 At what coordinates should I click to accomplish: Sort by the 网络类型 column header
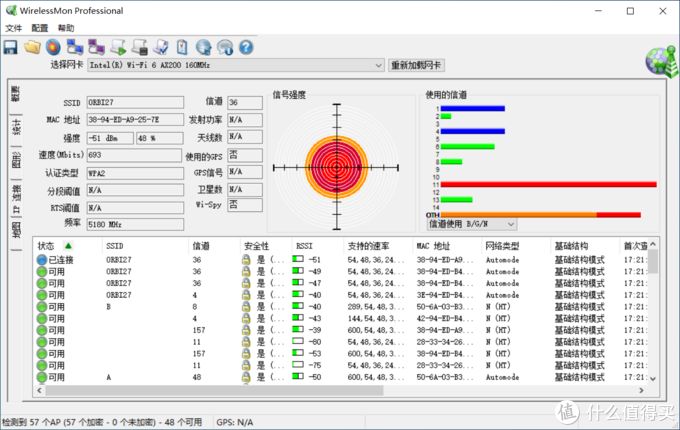pos(502,246)
